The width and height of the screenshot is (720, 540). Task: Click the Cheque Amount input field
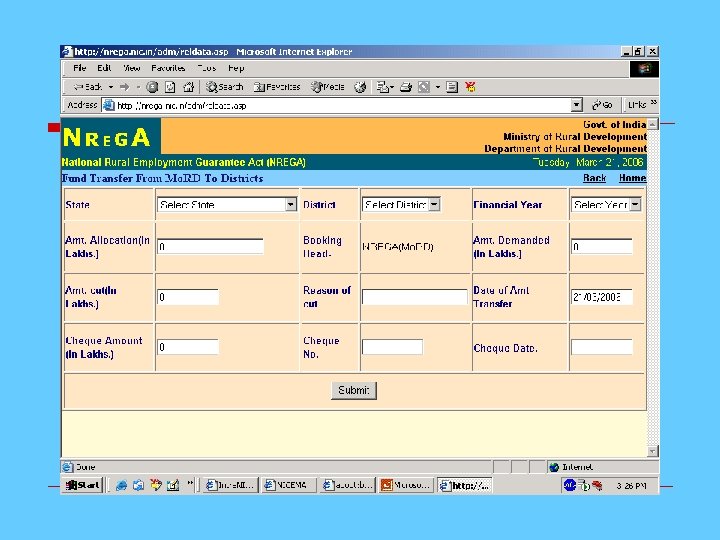tap(188, 347)
